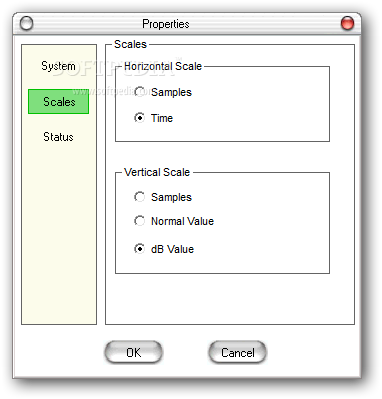
Task: Click the Horizontal Scale group heading
Action: (x=163, y=66)
